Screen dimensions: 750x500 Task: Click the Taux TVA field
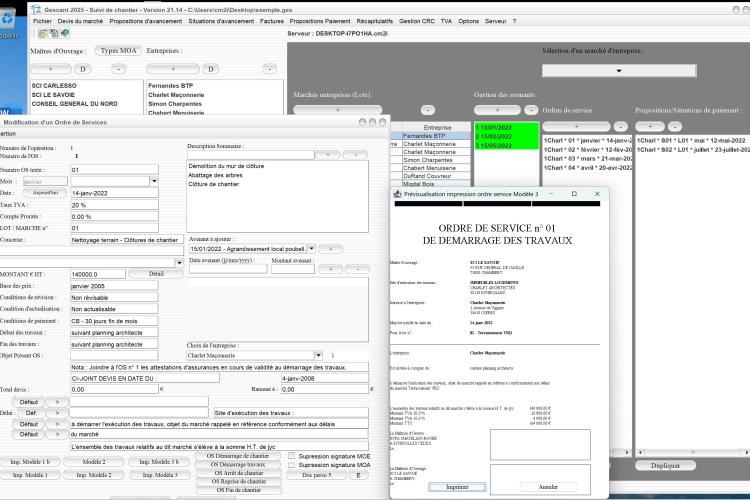(114, 205)
